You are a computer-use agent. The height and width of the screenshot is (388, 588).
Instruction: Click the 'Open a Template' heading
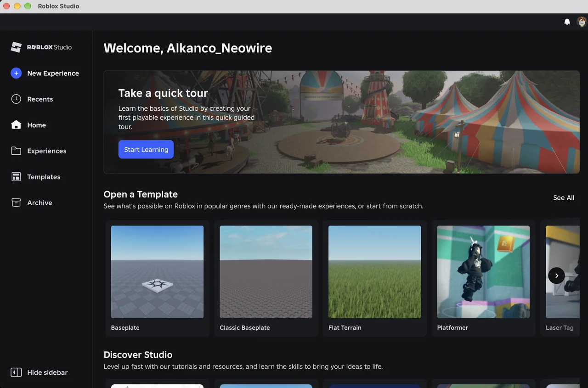(141, 194)
